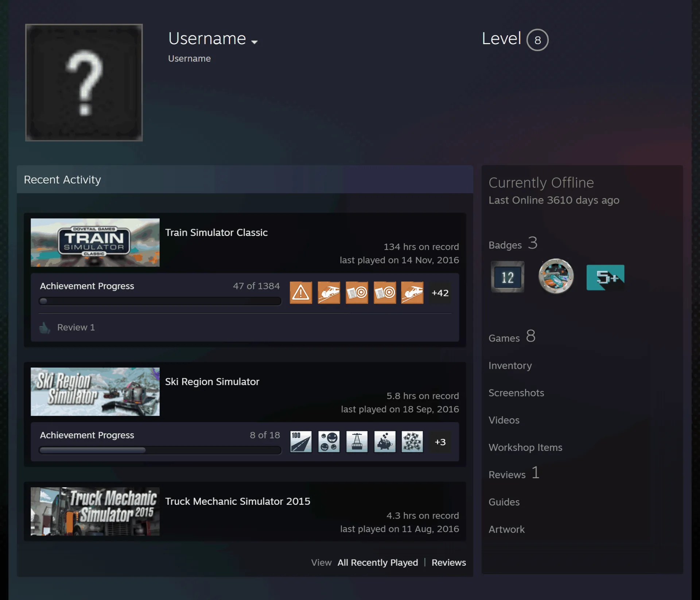Open the Videos page

point(504,420)
